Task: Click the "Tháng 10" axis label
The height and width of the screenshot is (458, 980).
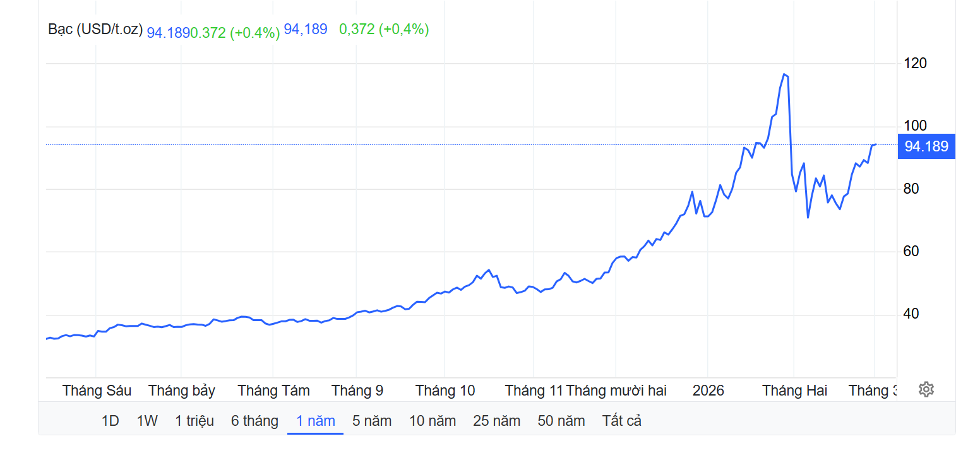Action: point(445,390)
